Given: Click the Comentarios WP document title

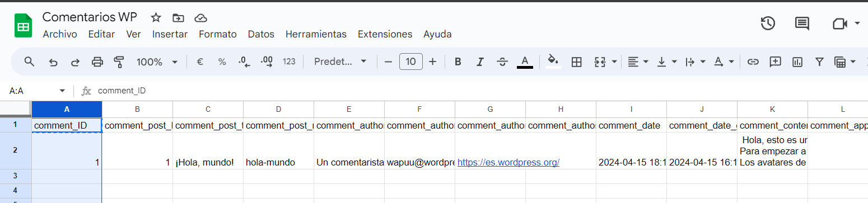Looking at the screenshot, I should [90, 17].
